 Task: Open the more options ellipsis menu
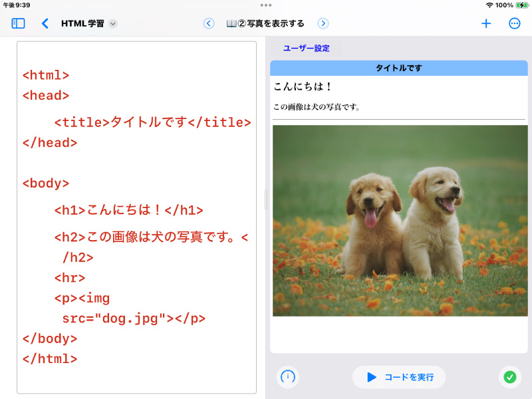point(514,23)
